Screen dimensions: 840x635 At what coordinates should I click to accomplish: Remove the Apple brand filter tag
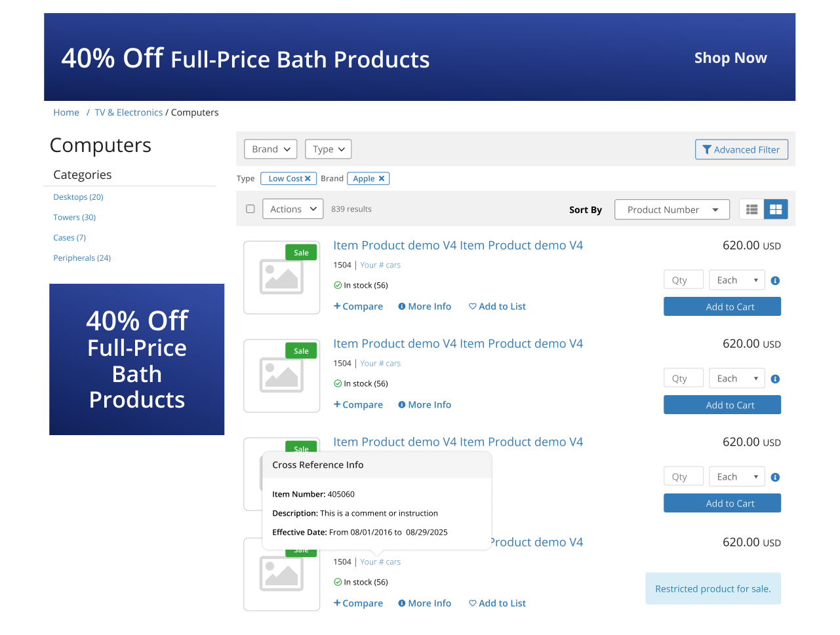(x=382, y=179)
